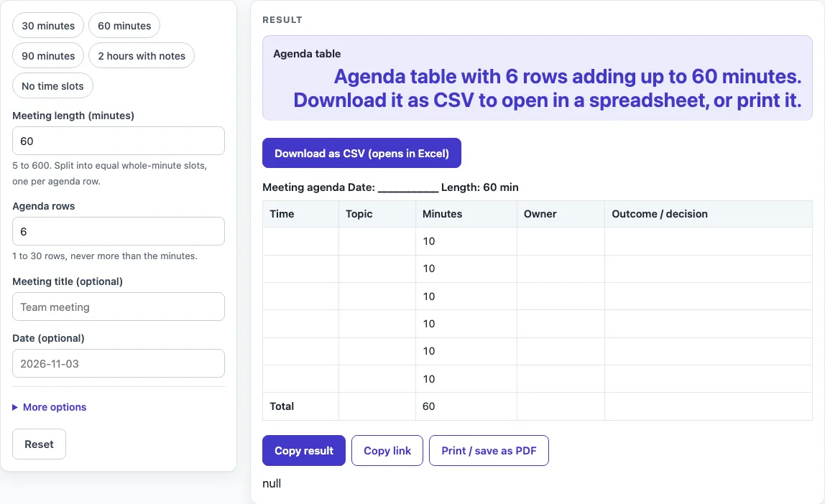Pick the 90 minutes preset
825x504 pixels.
pos(48,56)
